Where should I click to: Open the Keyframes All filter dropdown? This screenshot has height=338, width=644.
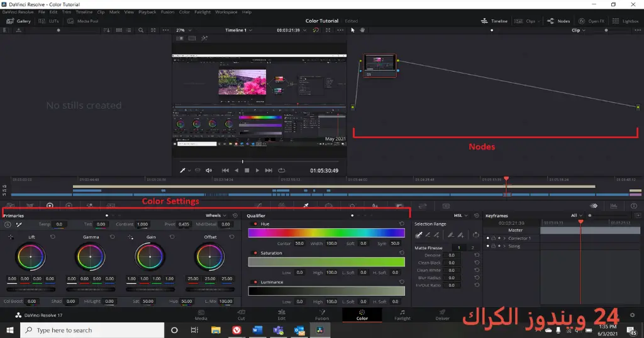576,215
